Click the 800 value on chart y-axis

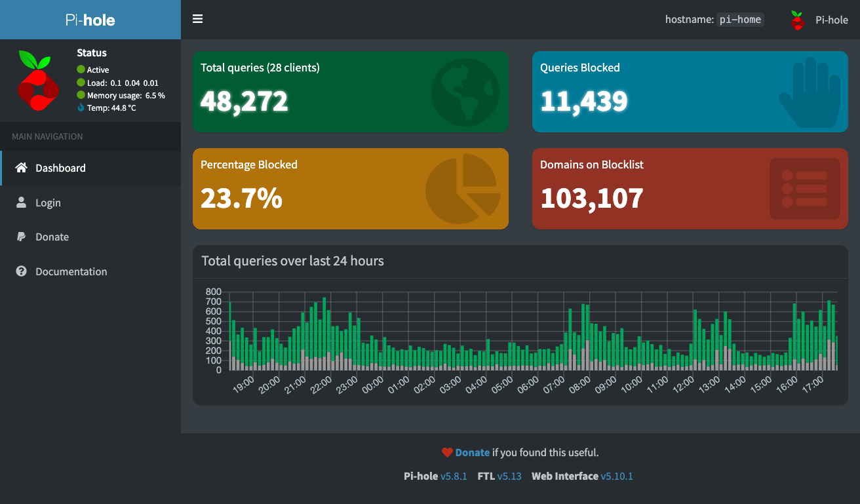coord(214,292)
